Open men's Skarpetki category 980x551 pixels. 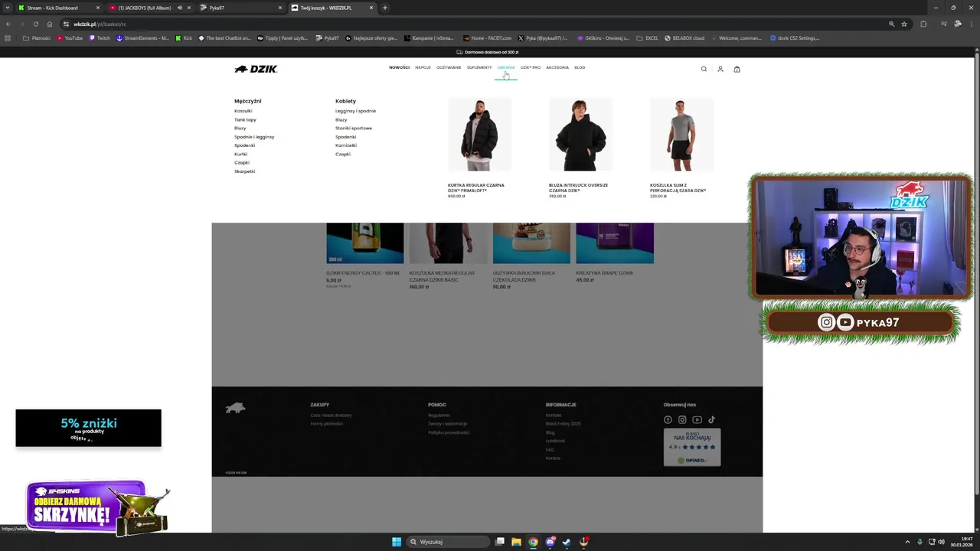[245, 171]
